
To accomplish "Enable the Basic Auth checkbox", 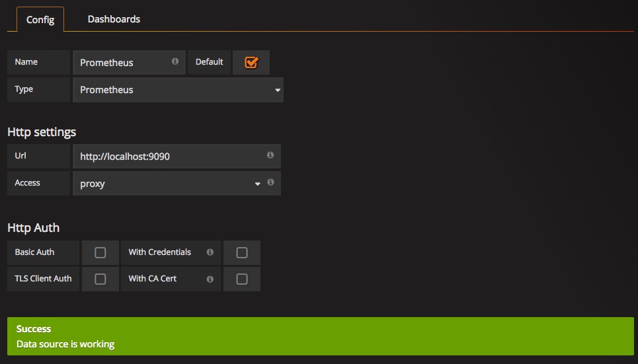I will tap(100, 252).
